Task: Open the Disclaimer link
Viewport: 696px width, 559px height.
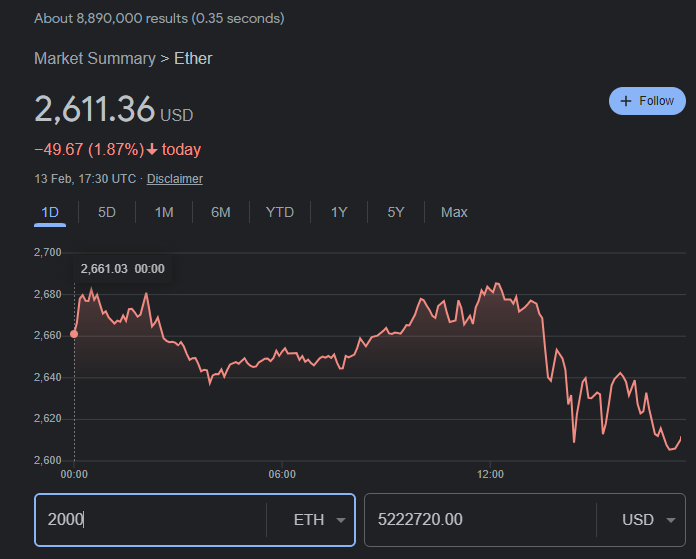Action: 175,179
